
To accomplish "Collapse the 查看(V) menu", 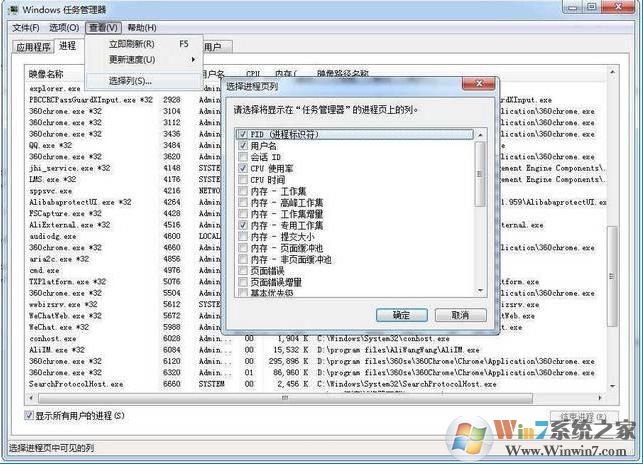I will click(x=103, y=27).
